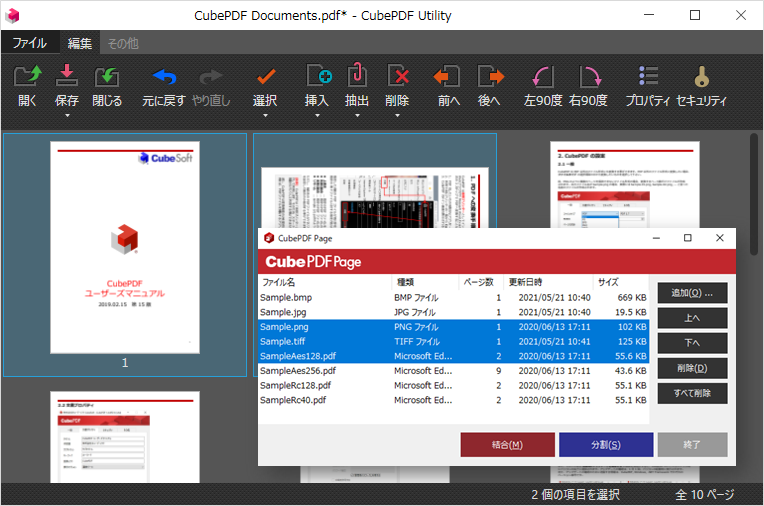The width and height of the screenshot is (764, 506).
Task: Click 全 10 ページ status bar text
Action: coord(705,494)
